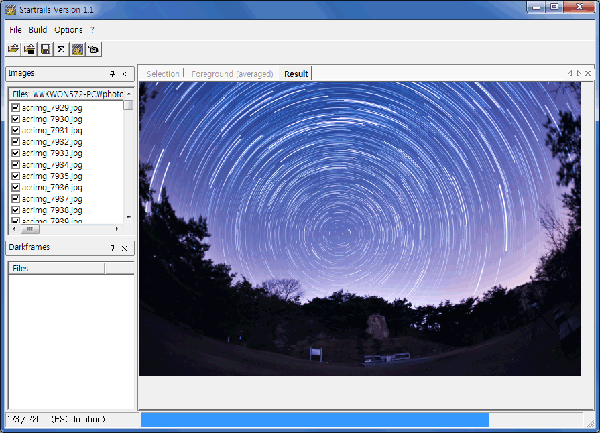Select file name acrimg_7938.jpg

52,210
